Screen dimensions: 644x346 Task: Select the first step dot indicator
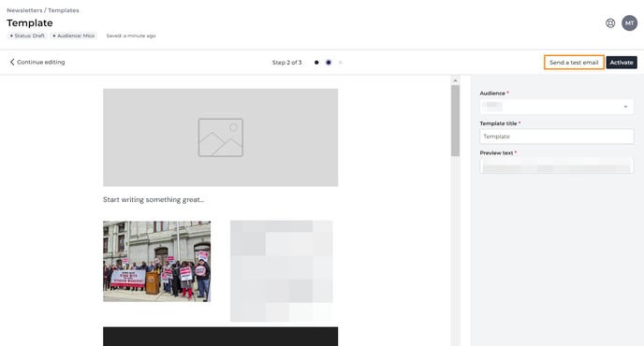(316, 63)
